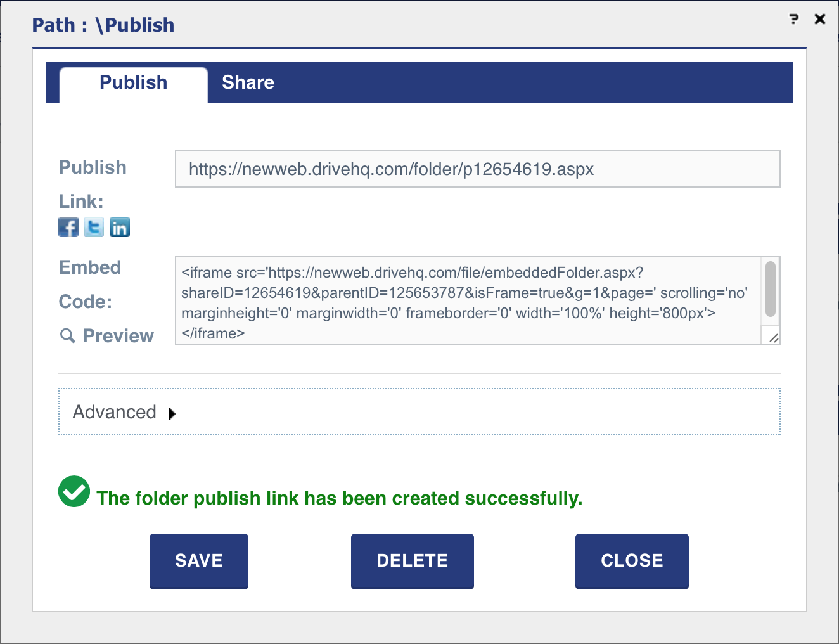This screenshot has height=644, width=839.
Task: Click the embed code box resize handle
Action: pyautogui.click(x=773, y=338)
